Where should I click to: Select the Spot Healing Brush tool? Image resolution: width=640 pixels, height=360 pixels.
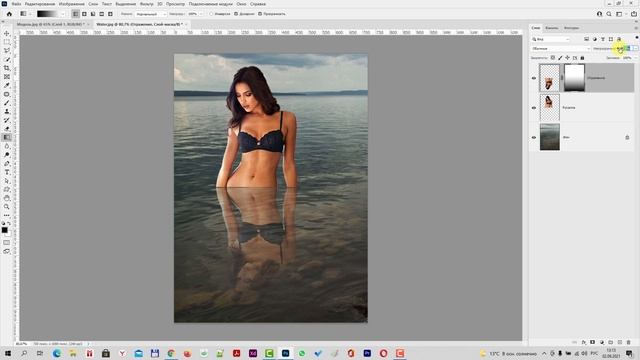pyautogui.click(x=7, y=94)
